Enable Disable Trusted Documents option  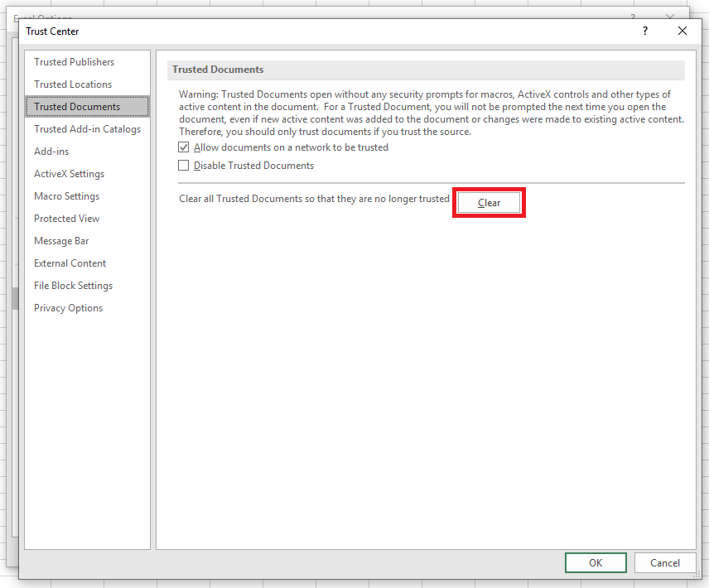(x=183, y=165)
